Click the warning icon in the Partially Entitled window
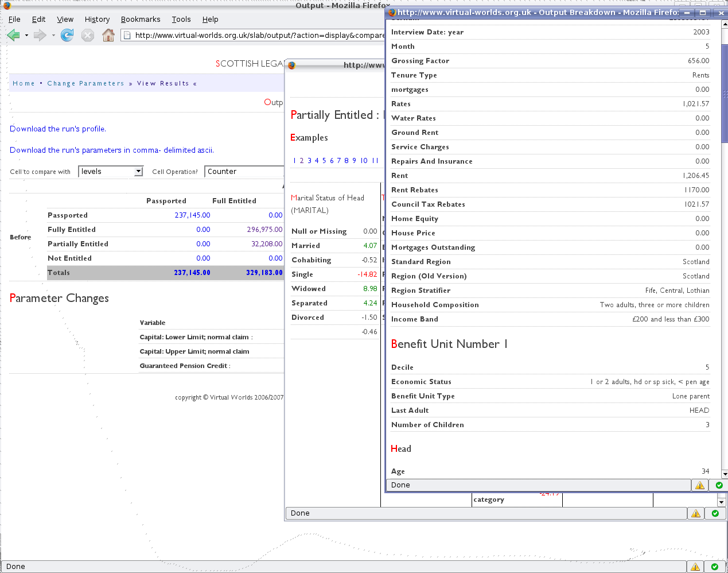Viewport: 728px width, 573px height. coord(695,513)
